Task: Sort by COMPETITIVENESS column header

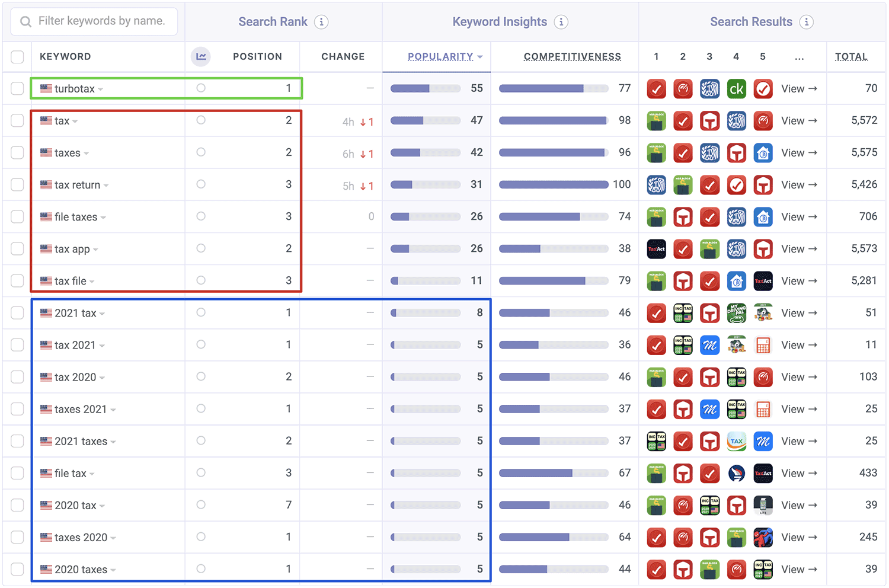Action: (573, 57)
